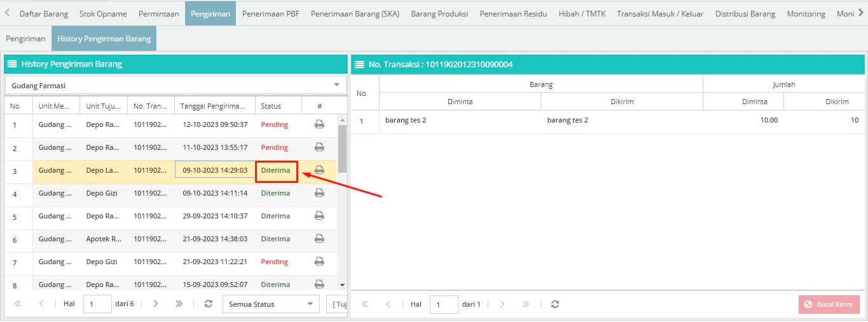Refresh the history list on left panel

click(209, 304)
